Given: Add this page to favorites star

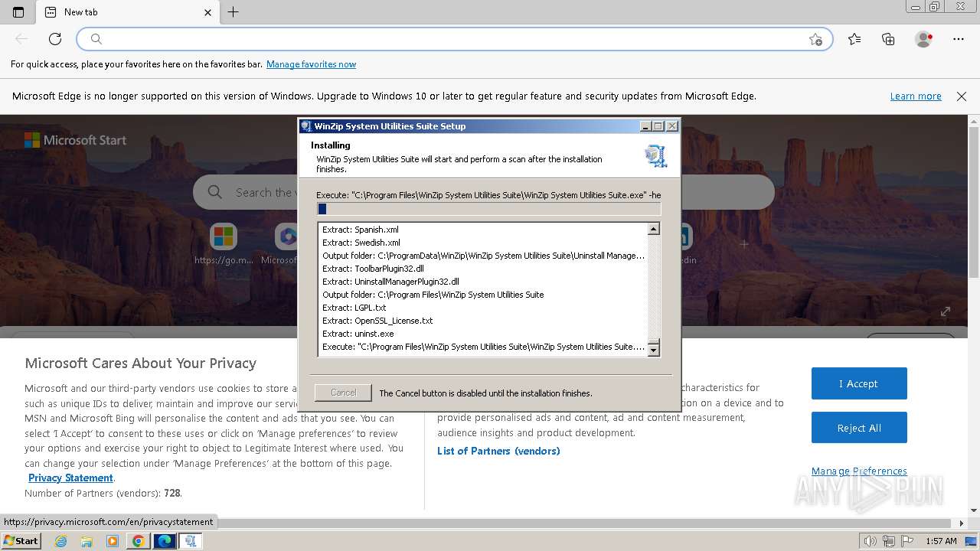Looking at the screenshot, I should [x=815, y=39].
